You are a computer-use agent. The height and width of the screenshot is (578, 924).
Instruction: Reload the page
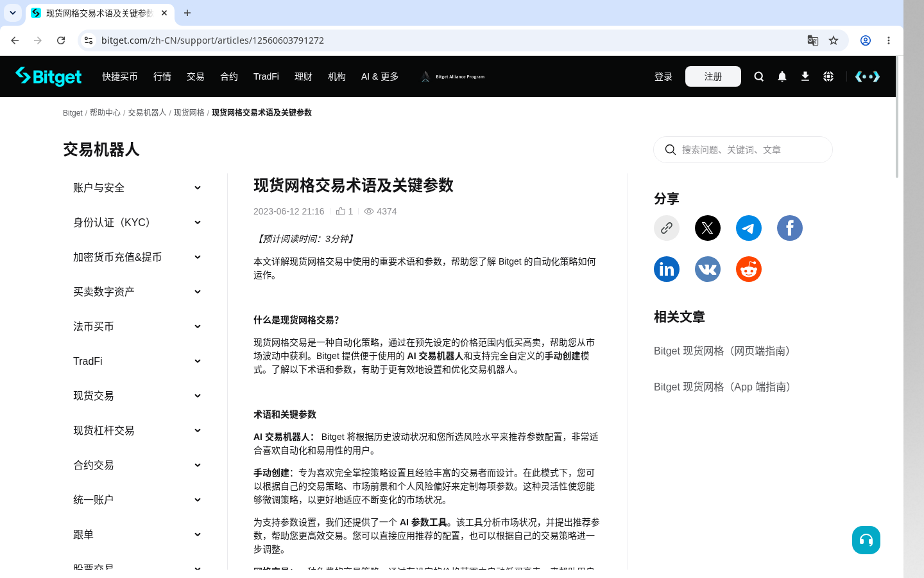[x=61, y=40]
